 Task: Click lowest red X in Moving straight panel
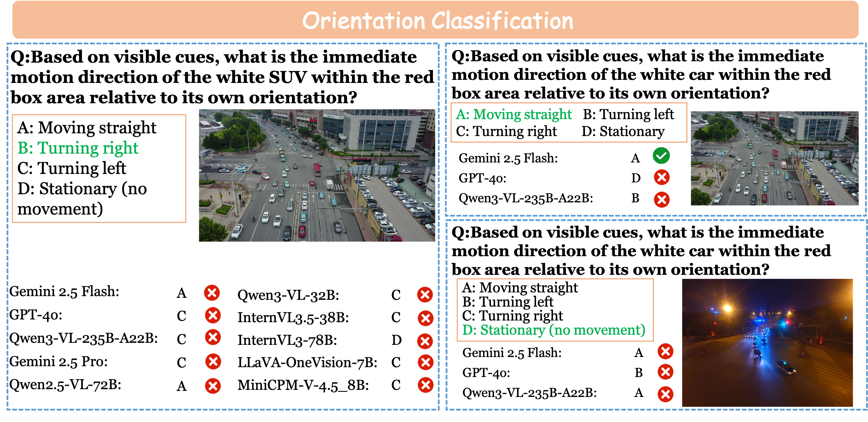coord(661,200)
